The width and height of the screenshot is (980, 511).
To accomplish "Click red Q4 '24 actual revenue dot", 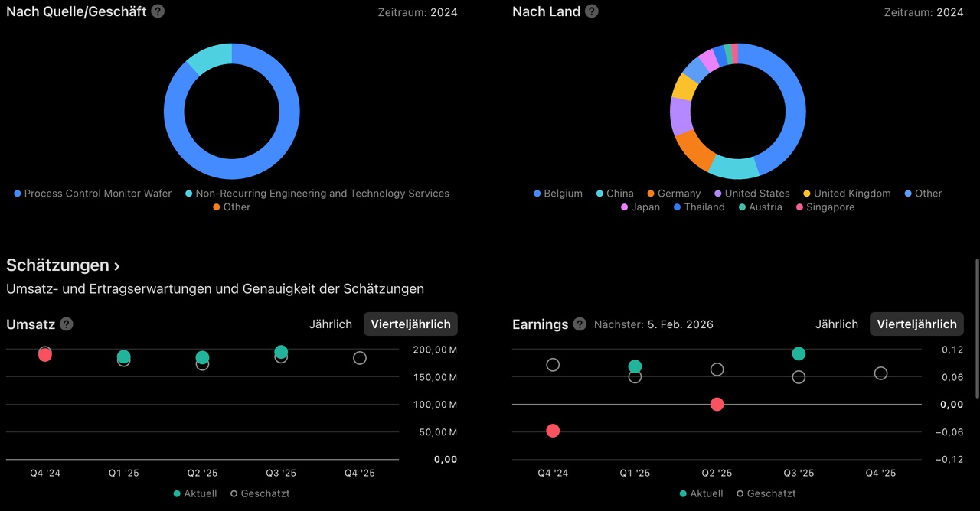I will pos(45,355).
